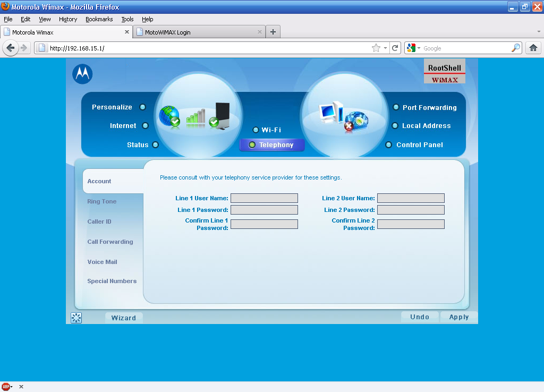The height and width of the screenshot is (392, 544).
Task: Select the Local Address radio indicator
Action: (x=395, y=125)
